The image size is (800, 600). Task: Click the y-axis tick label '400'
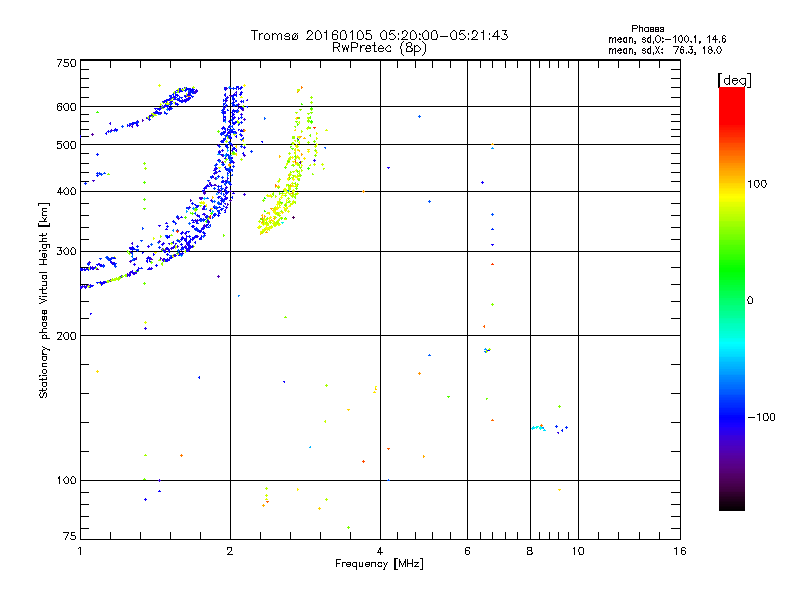tap(66, 191)
